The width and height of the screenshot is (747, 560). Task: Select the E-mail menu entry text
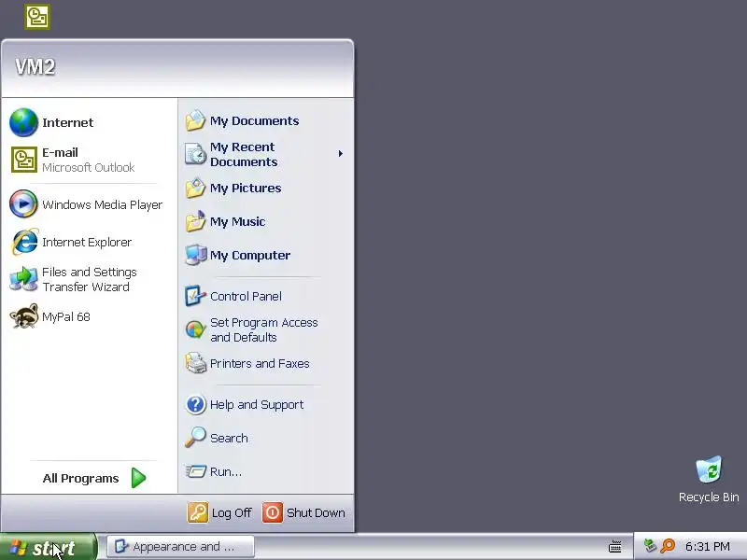(60, 152)
